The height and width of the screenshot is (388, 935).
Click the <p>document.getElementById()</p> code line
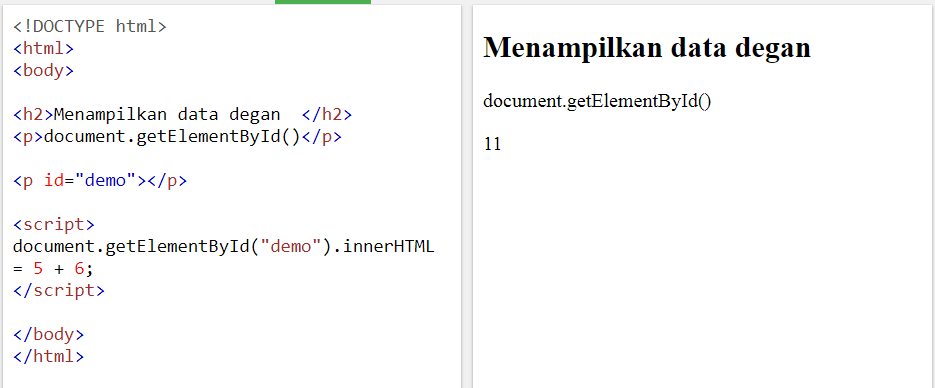click(x=177, y=137)
